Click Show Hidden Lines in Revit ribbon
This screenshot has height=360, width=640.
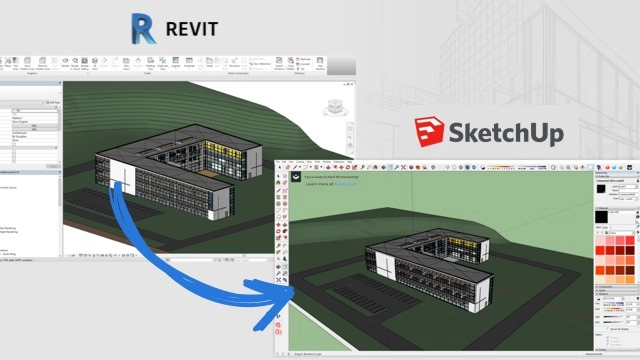27,62
